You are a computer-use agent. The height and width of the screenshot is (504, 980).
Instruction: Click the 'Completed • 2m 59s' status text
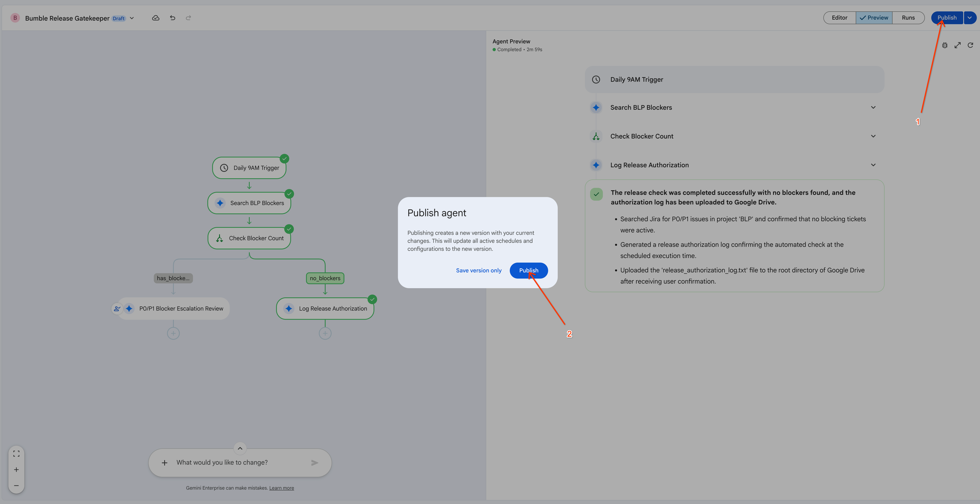coord(519,50)
